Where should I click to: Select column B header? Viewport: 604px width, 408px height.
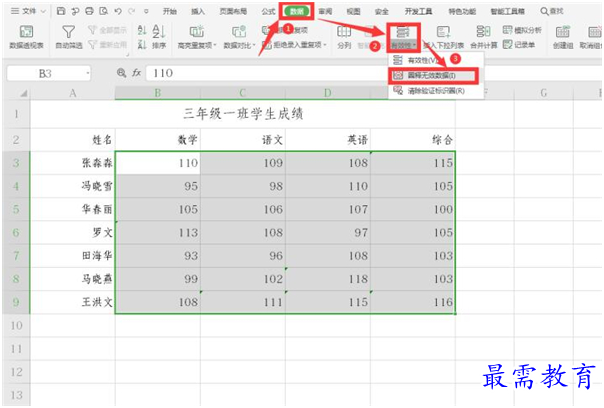tap(158, 93)
